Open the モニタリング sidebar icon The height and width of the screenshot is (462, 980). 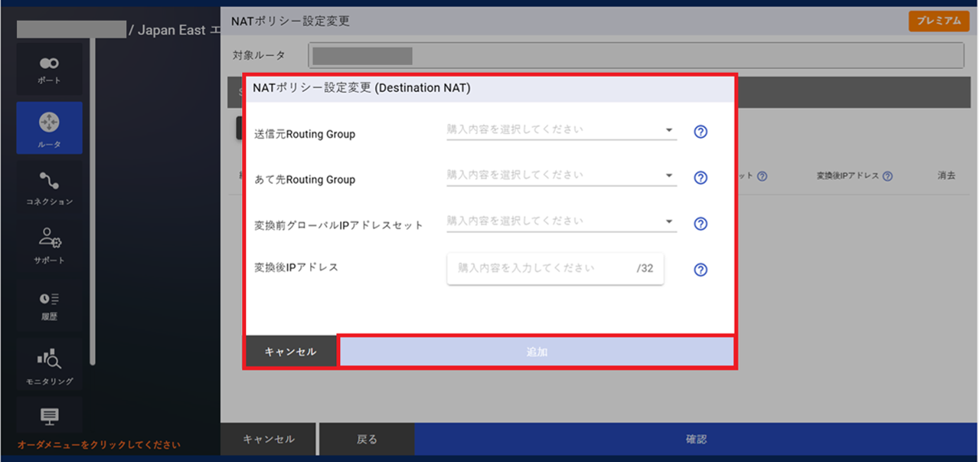49,365
